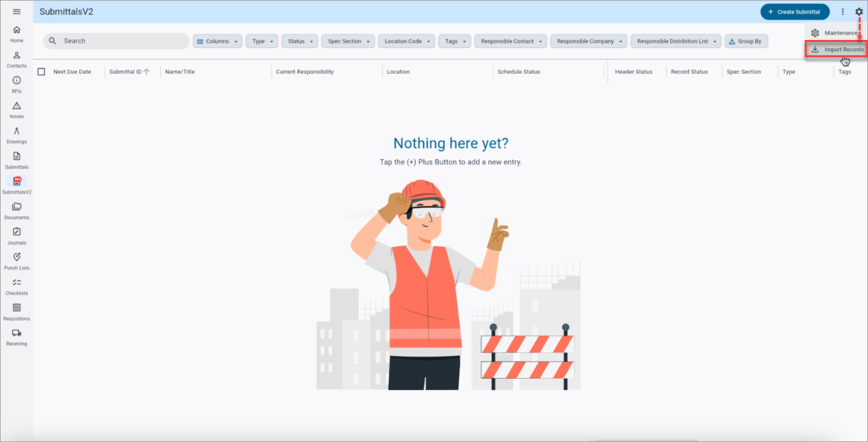Select Import Records from the menu
This screenshot has height=442, width=868.
(836, 49)
